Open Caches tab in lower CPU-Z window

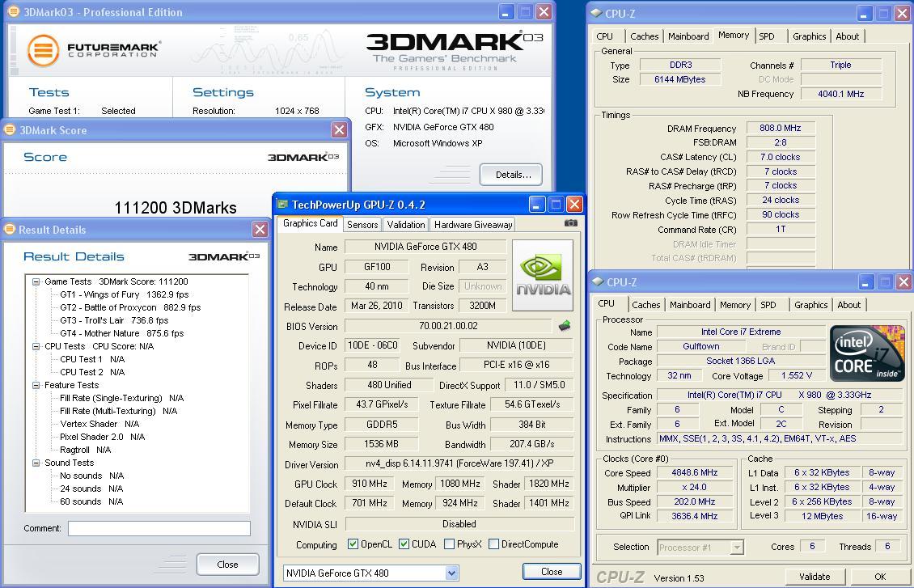[x=645, y=305]
